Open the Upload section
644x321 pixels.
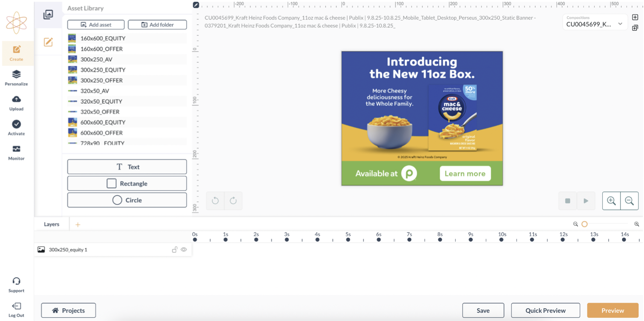tap(16, 103)
